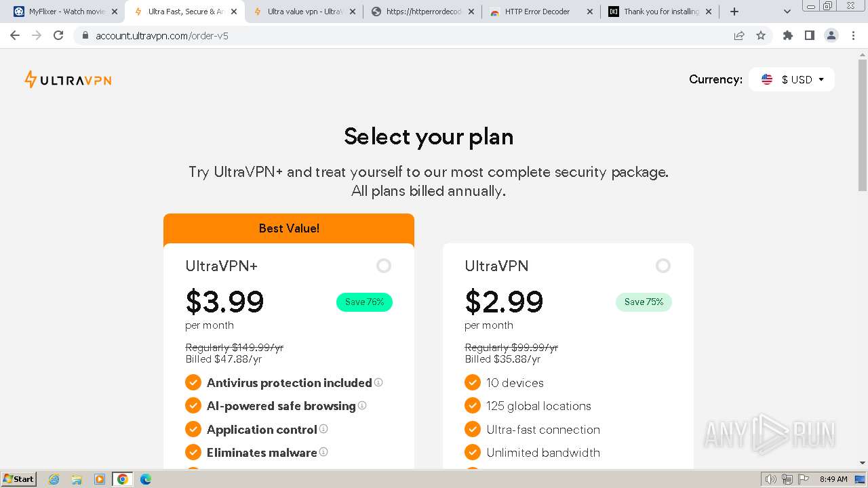868x488 pixels.
Task: Select the UltraVPN plan radio button
Action: coord(663,266)
